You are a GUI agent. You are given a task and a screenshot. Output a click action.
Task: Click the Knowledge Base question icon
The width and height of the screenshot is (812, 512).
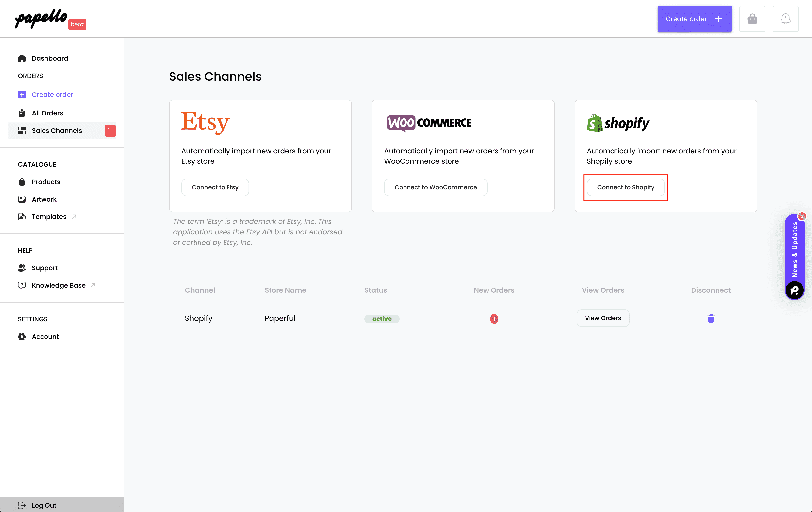pos(22,285)
